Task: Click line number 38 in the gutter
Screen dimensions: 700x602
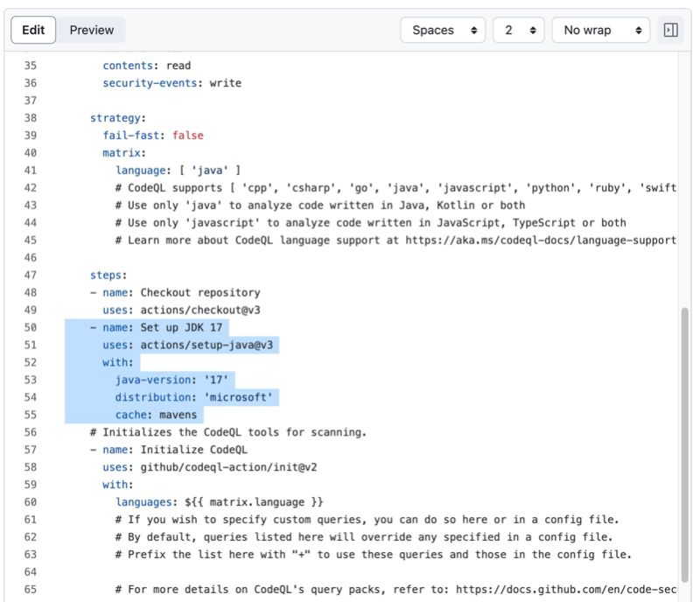Action: pos(30,118)
